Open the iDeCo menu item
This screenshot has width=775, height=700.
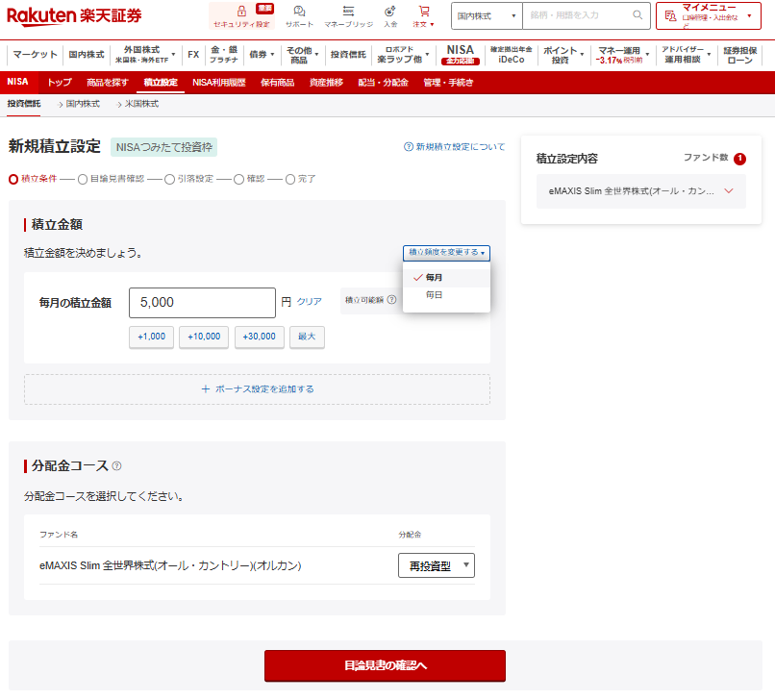click(512, 55)
